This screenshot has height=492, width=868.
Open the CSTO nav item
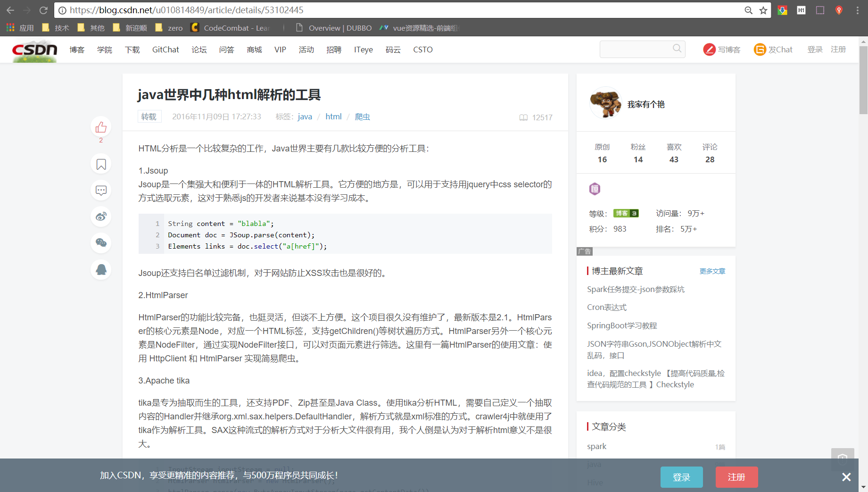coord(423,50)
